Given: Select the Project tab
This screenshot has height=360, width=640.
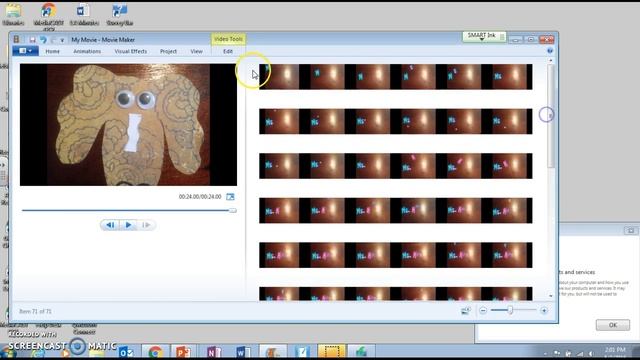Looking at the screenshot, I should [168, 51].
